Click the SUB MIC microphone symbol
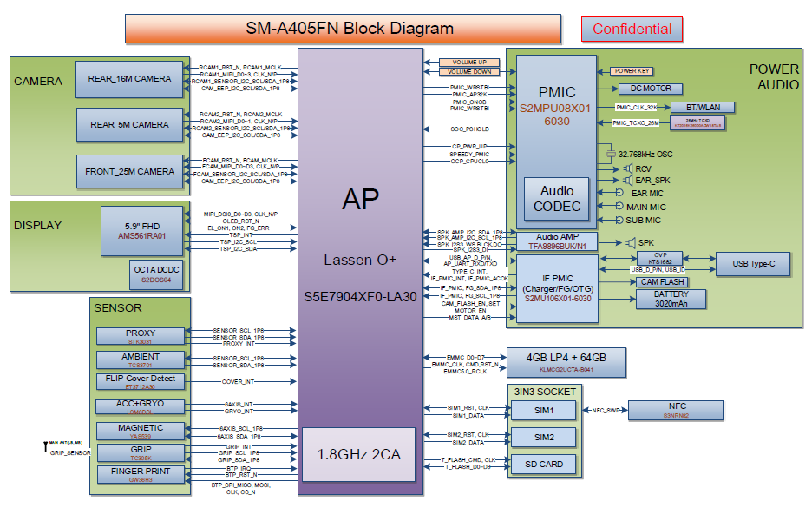Image resolution: width=812 pixels, height=508 pixels. click(x=619, y=220)
